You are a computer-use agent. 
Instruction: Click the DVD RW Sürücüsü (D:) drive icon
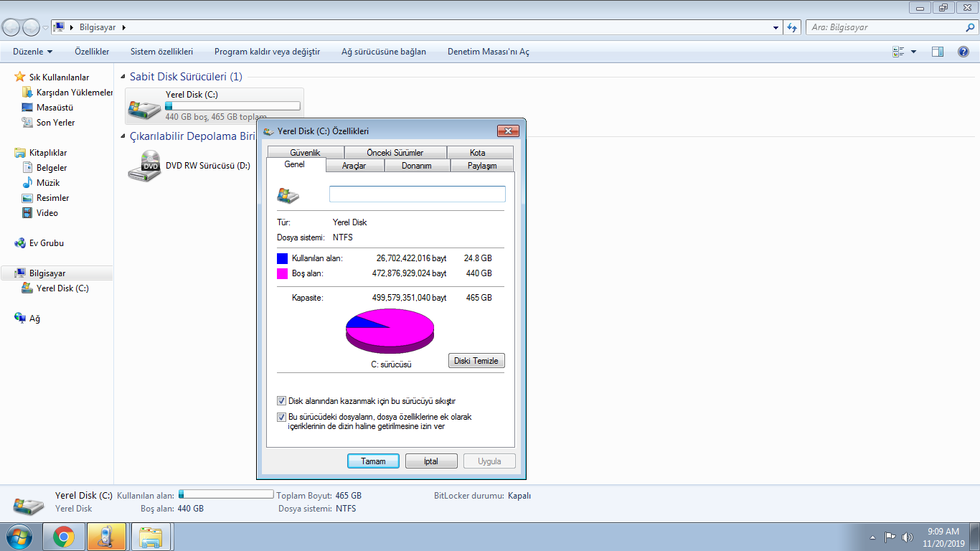pyautogui.click(x=144, y=166)
